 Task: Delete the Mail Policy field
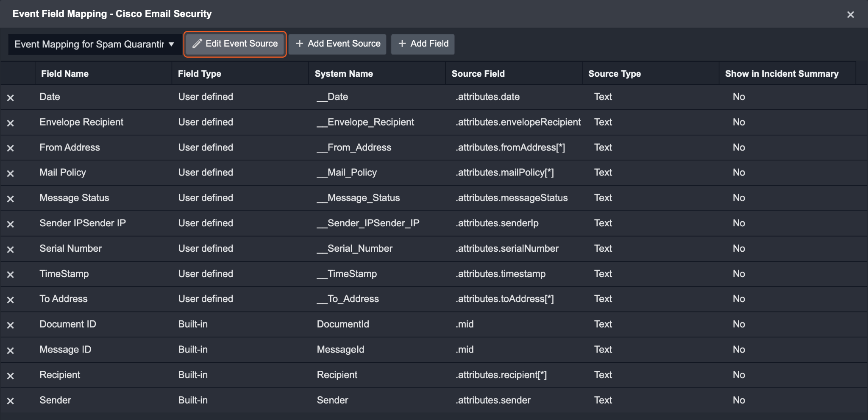click(11, 173)
